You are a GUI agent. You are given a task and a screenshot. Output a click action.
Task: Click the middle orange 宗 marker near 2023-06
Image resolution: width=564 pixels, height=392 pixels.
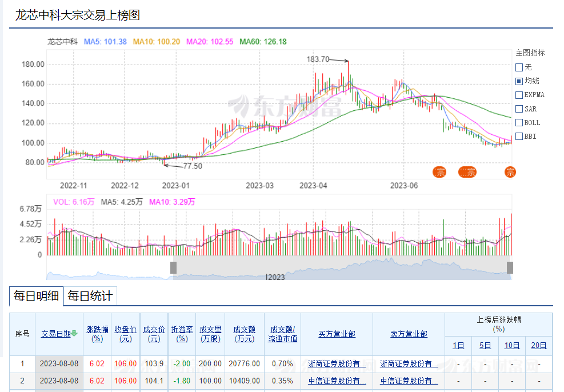(468, 172)
